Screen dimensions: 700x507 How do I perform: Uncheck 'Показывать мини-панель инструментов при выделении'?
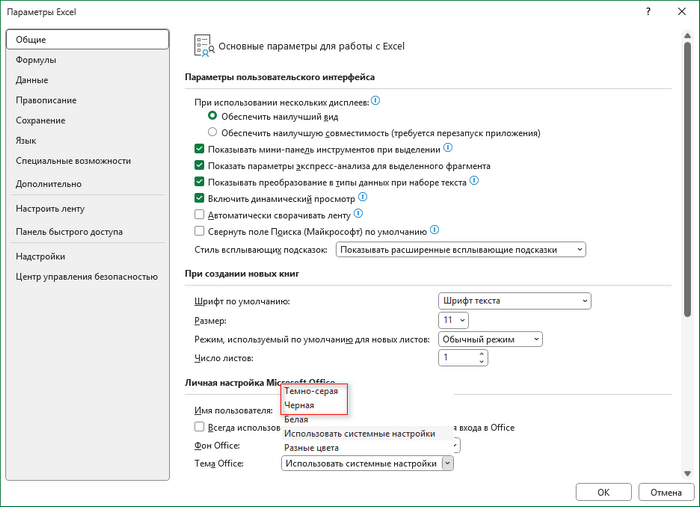199,148
